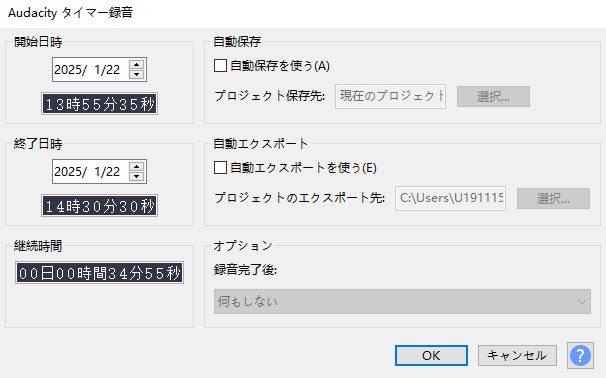Viewport: 606px width, 378px height.
Task: Decrease end date with down arrow
Action: coord(136,177)
